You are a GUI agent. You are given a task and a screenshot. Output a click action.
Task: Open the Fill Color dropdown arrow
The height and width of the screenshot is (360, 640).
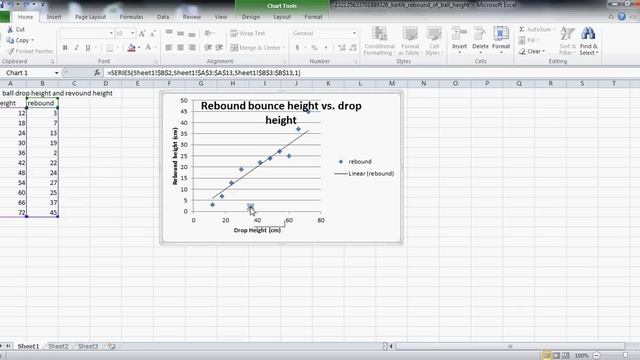pos(139,48)
